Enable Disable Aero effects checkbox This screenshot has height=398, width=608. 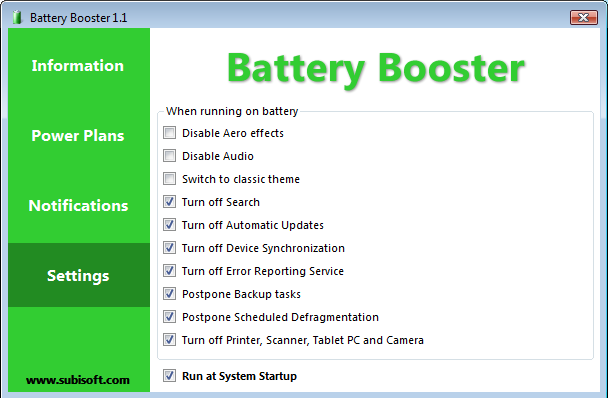(x=169, y=133)
